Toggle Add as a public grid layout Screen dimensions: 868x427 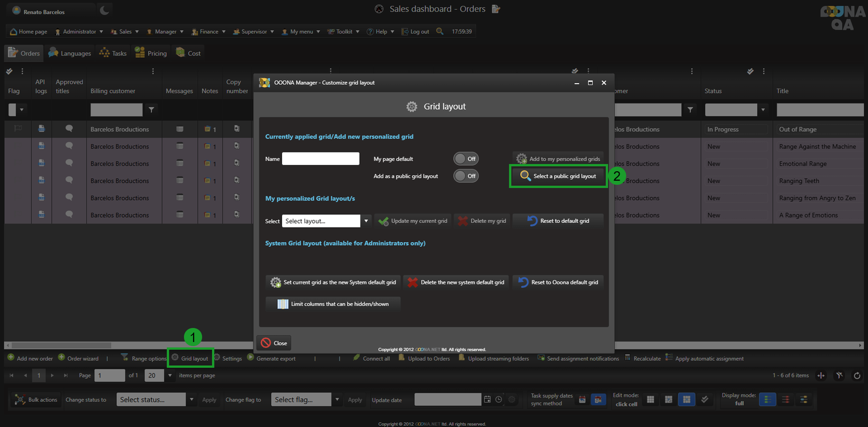pyautogui.click(x=466, y=176)
